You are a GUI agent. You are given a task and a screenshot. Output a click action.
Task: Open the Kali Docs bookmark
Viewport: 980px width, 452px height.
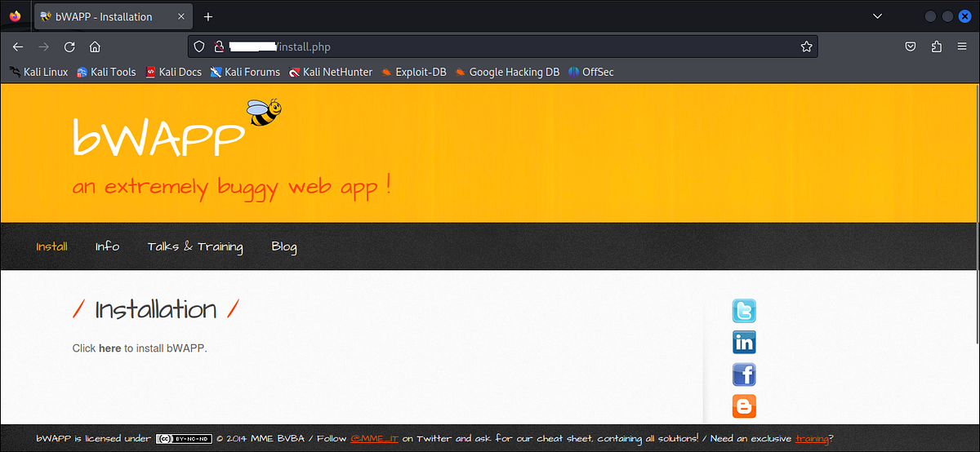[x=173, y=72]
